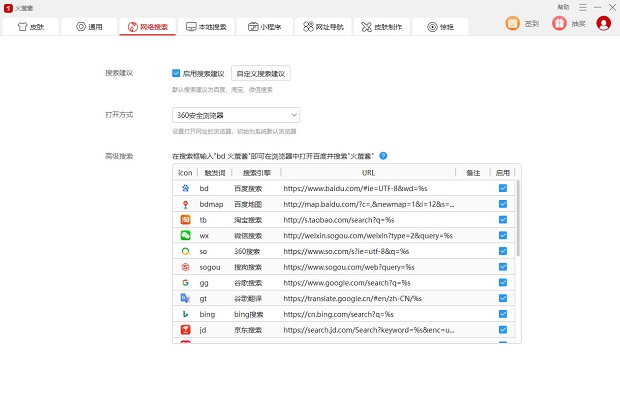Screen dimensions: 620x393
Task: Click the search engine table vertical scrollbar
Action: 518,218
